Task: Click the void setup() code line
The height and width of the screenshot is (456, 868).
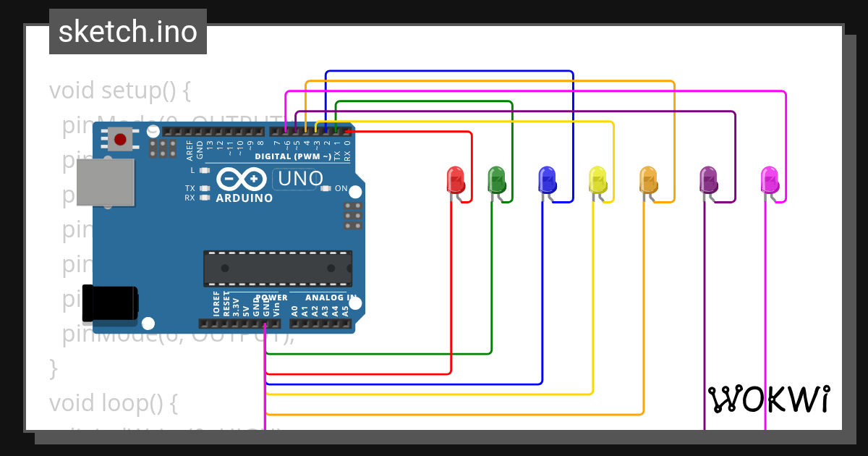Action: (119, 91)
